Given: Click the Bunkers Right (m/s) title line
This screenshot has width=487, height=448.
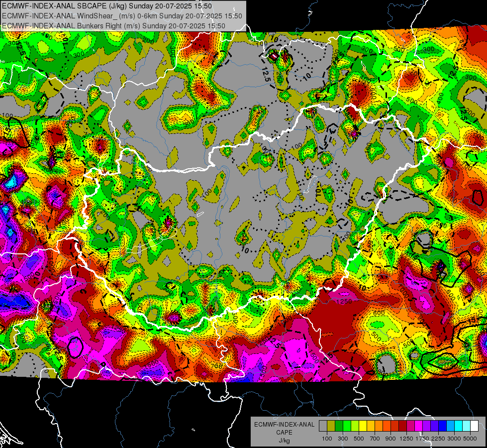Looking at the screenshot, I should coord(113,26).
